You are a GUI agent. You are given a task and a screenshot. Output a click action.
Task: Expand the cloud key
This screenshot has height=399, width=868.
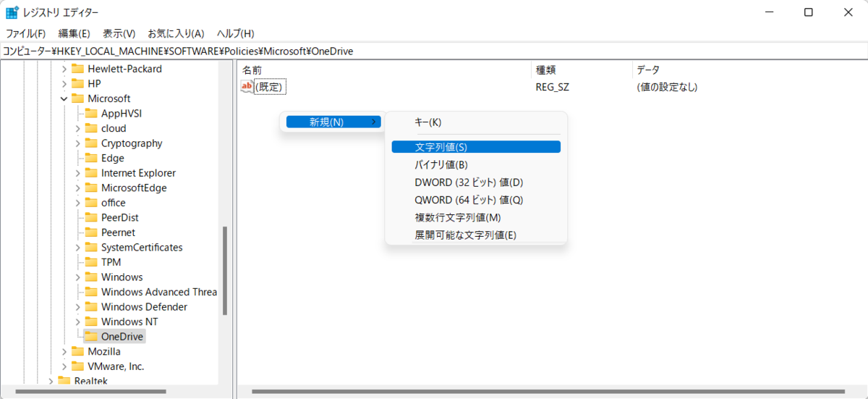pos(77,128)
